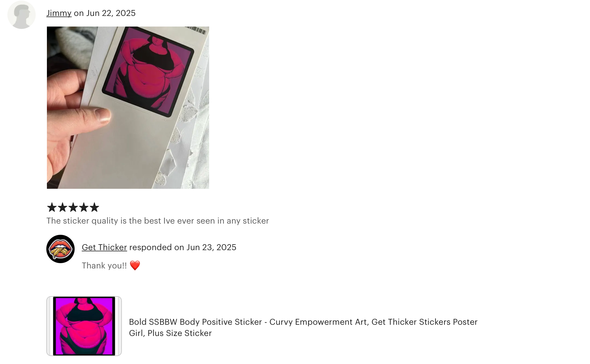Screen dimensions: 590x364
Task: Click the seller's Thank you!! reply text
Action: tap(104, 266)
